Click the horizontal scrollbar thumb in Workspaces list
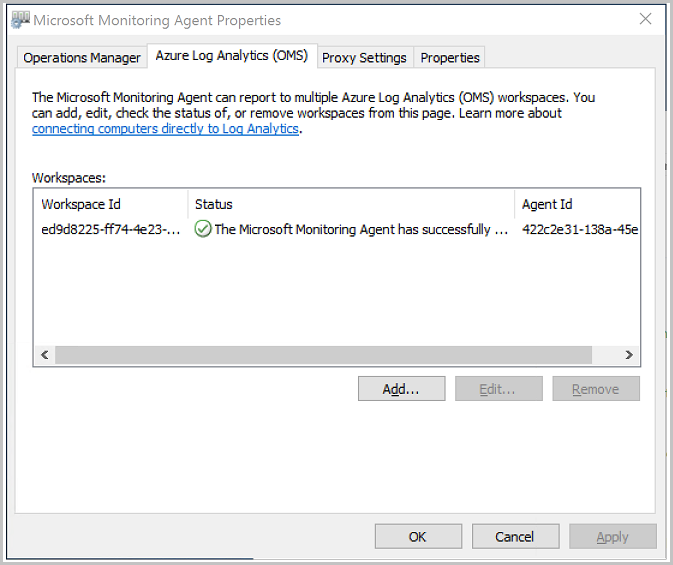Viewport: 673px width, 565px height. pos(323,355)
